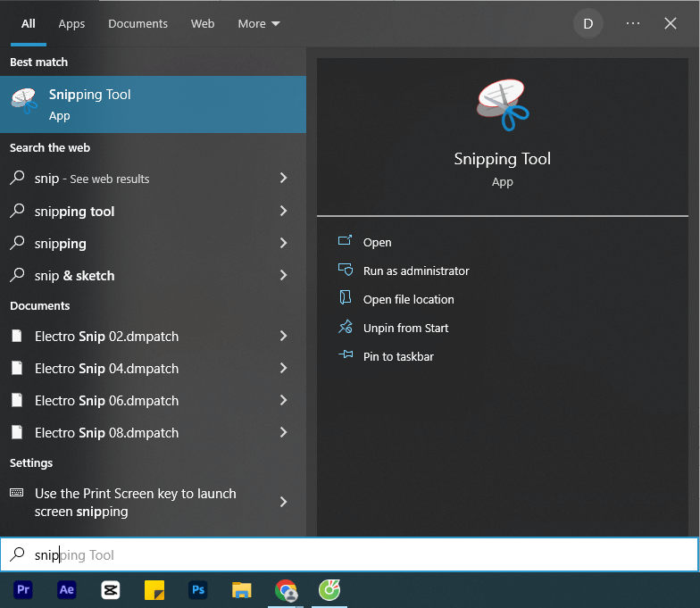Switch to the Documents tab
700x608 pixels.
[137, 23]
